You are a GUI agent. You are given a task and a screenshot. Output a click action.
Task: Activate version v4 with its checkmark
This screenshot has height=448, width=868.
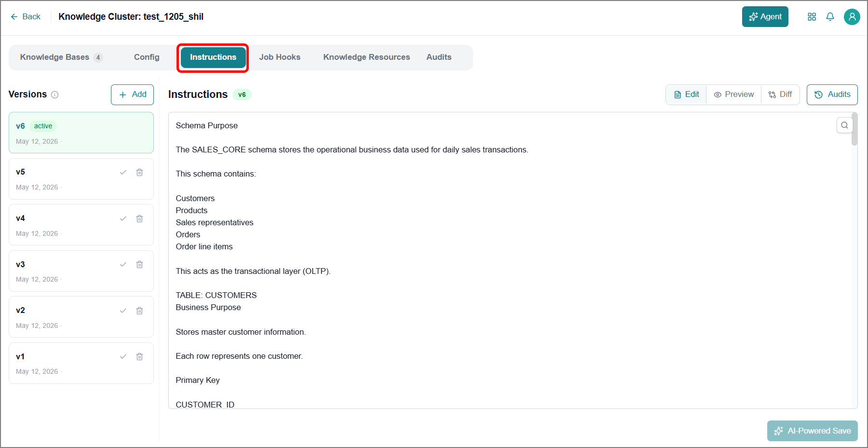click(123, 218)
